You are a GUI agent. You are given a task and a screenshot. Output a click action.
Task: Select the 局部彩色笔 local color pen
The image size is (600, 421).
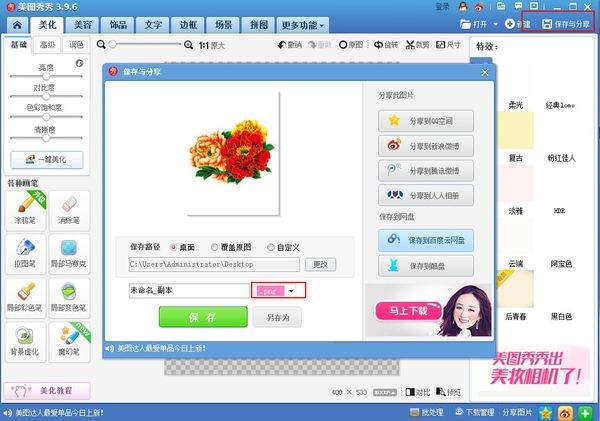pos(26,298)
